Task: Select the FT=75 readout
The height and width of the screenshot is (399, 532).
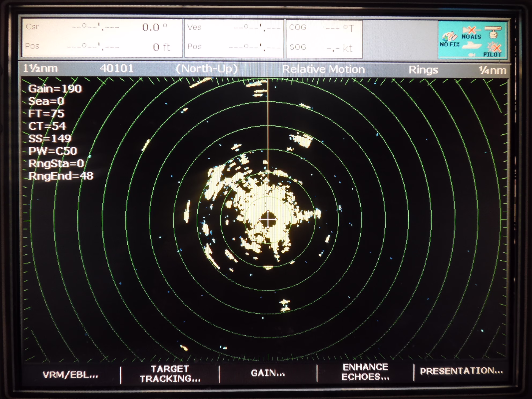Action: tap(46, 114)
